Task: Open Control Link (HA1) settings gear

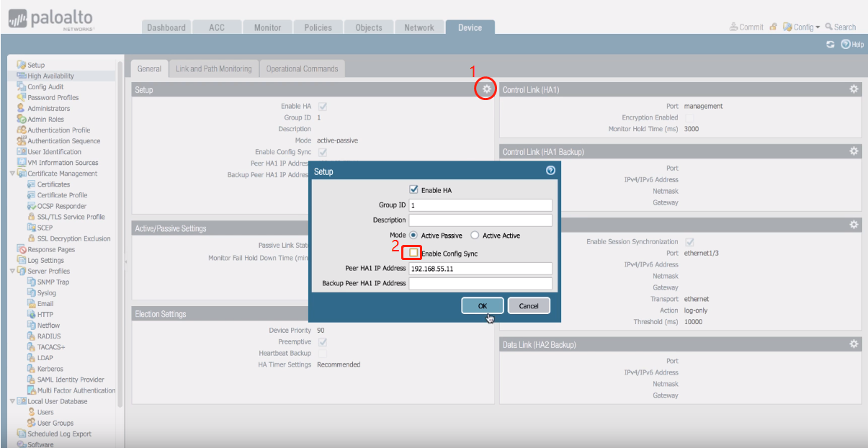Action: pos(854,89)
